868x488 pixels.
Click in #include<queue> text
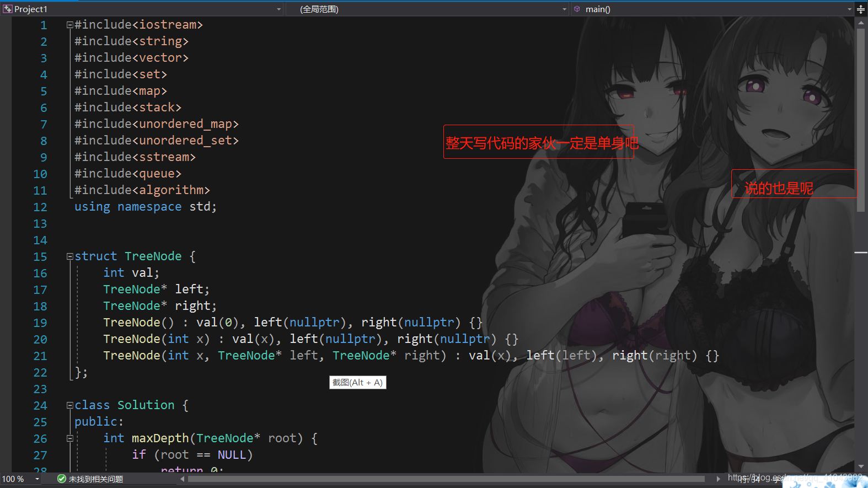(x=128, y=174)
